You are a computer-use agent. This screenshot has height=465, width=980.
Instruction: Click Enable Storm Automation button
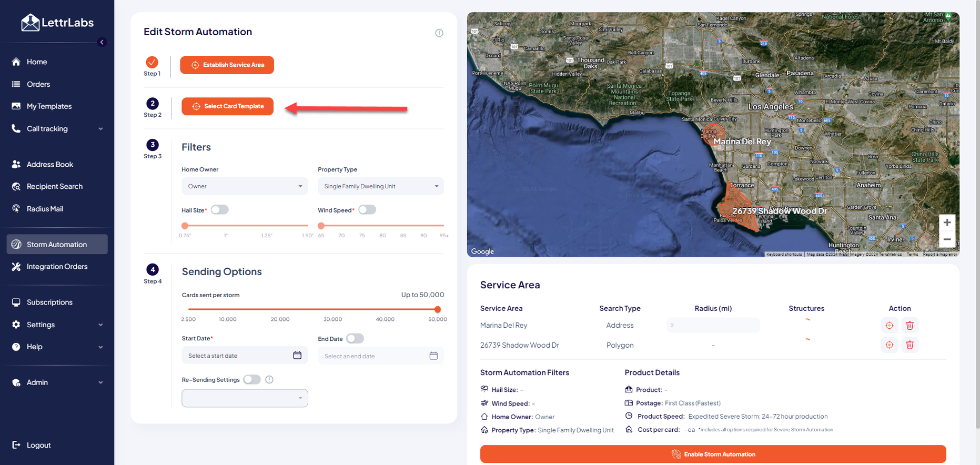point(713,454)
